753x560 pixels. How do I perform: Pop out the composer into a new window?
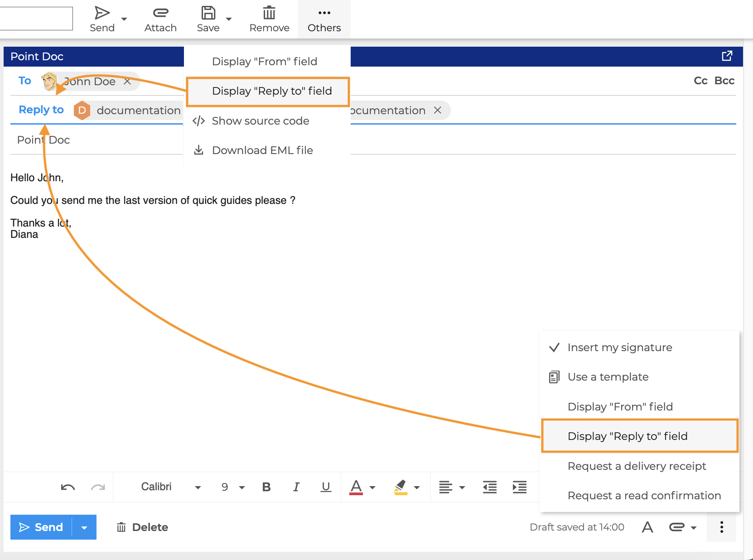click(727, 56)
